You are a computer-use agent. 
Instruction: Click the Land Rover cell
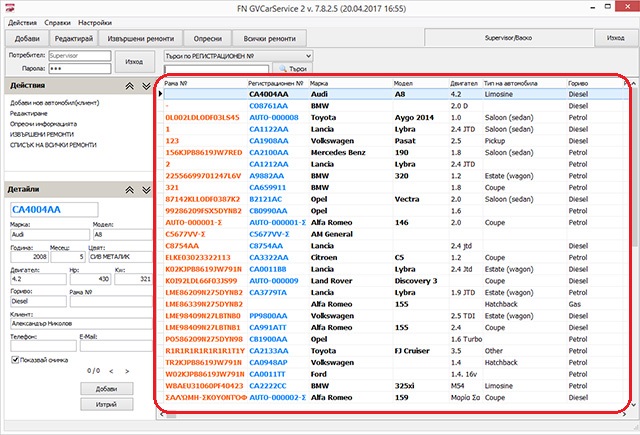[x=331, y=281]
